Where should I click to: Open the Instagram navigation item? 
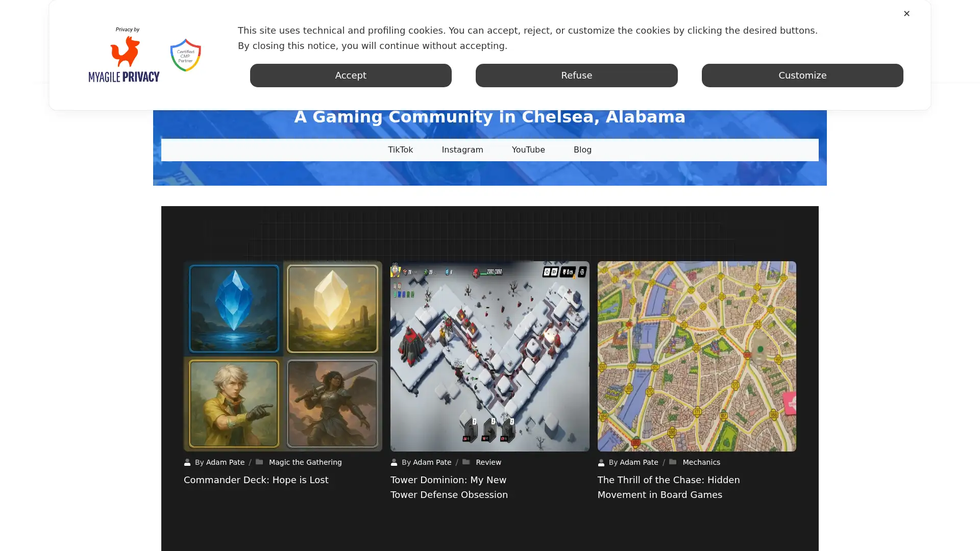point(462,149)
